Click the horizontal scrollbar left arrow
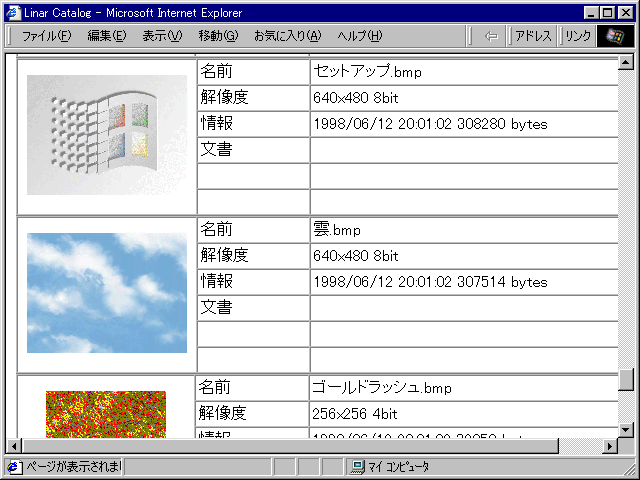The width and height of the screenshot is (640, 480). [14, 446]
